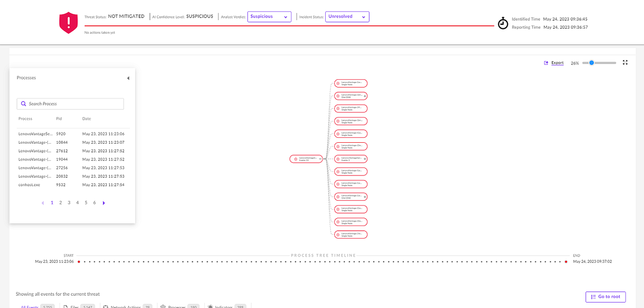The height and width of the screenshot is (308, 644).
Task: Open the Incident Status dropdown
Action: (347, 17)
